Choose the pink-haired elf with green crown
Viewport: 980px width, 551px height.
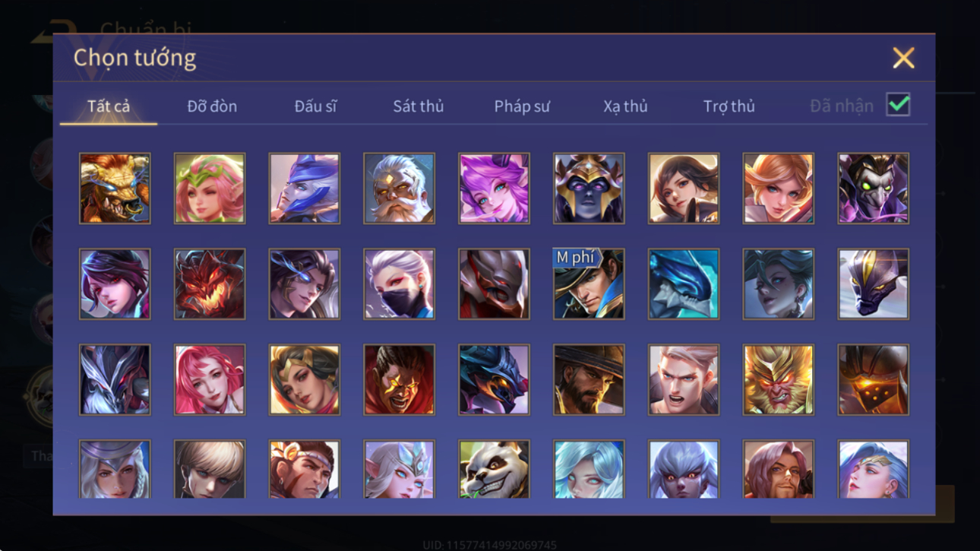(210, 188)
